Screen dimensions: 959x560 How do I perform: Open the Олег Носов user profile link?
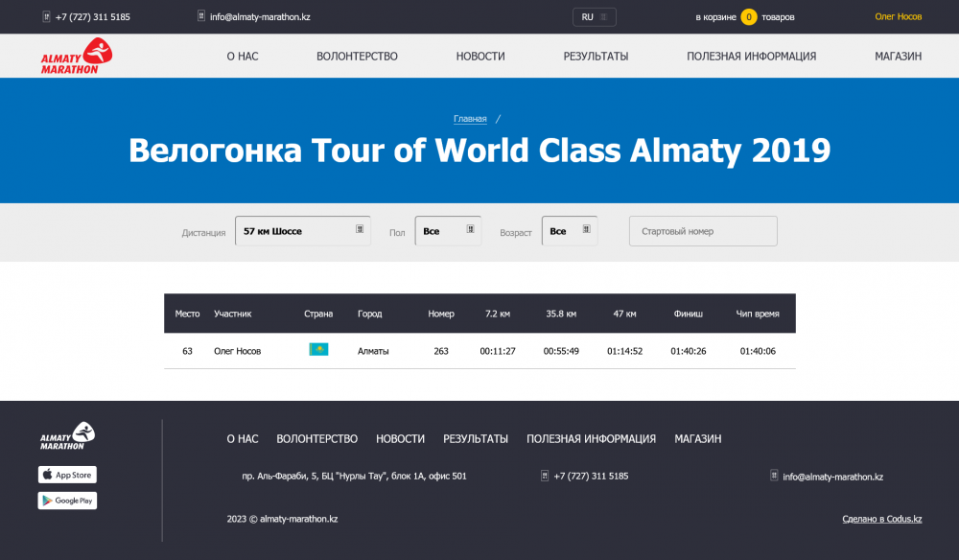898,17
